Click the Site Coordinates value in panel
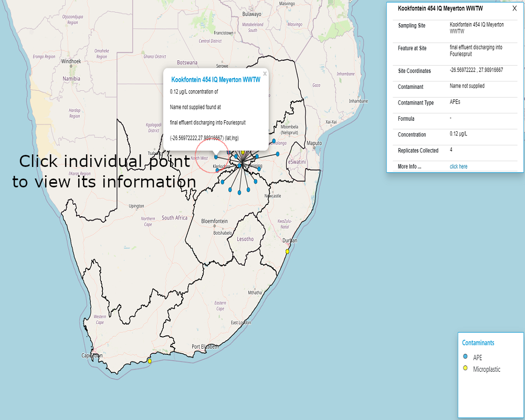This screenshot has height=420, width=525. click(x=476, y=70)
